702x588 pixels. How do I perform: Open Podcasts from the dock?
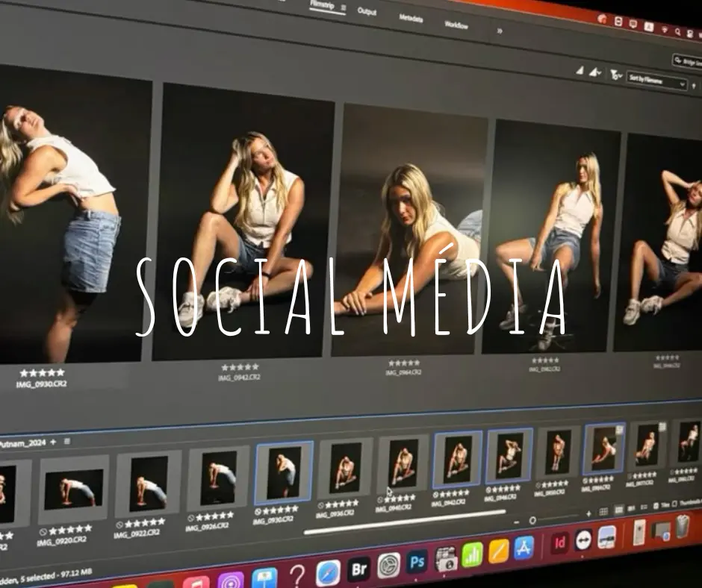[x=231, y=581]
